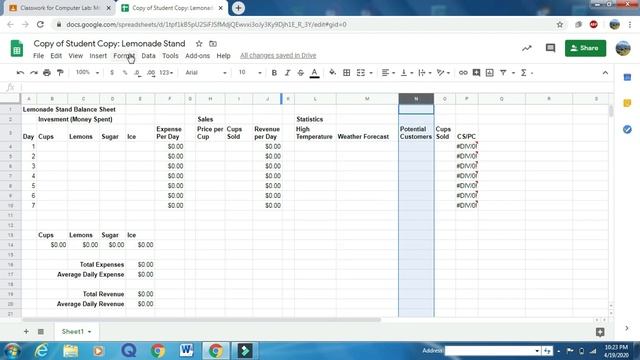
Task: Click the Redo icon in toolbar
Action: tap(33, 73)
